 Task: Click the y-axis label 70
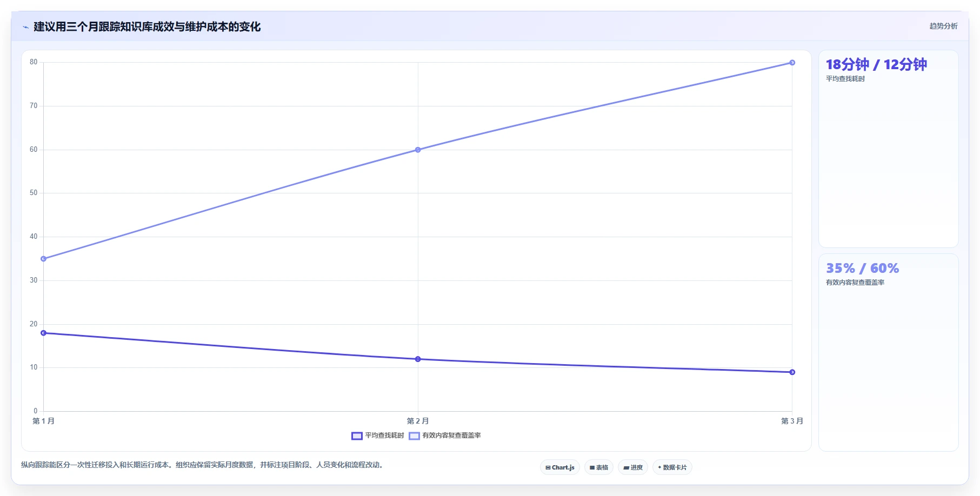click(34, 106)
